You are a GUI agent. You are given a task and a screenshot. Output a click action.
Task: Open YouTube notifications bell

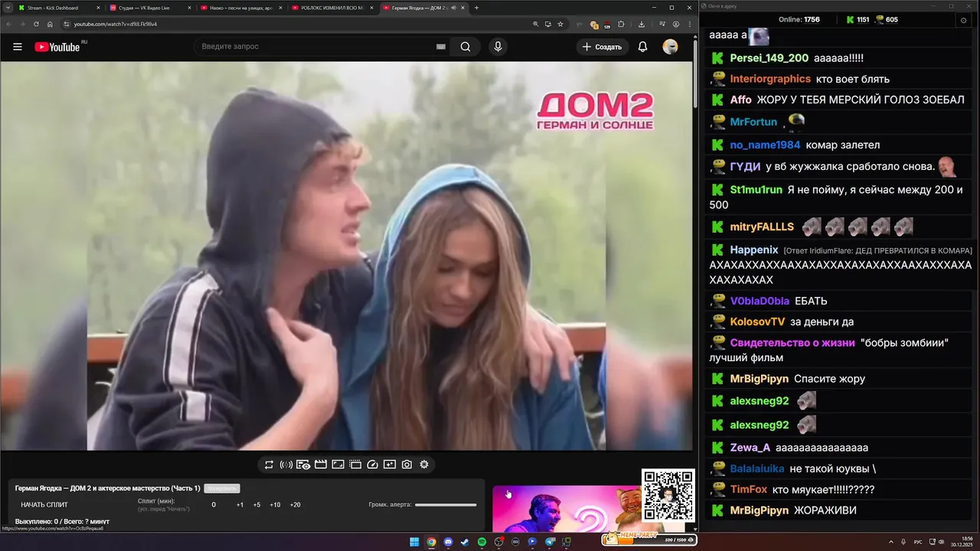pos(642,47)
